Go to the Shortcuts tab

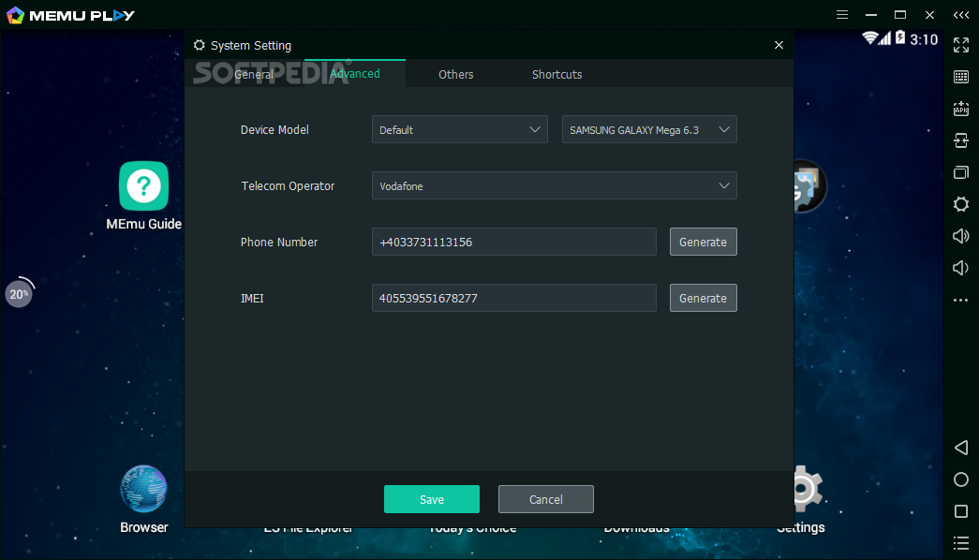click(x=556, y=74)
